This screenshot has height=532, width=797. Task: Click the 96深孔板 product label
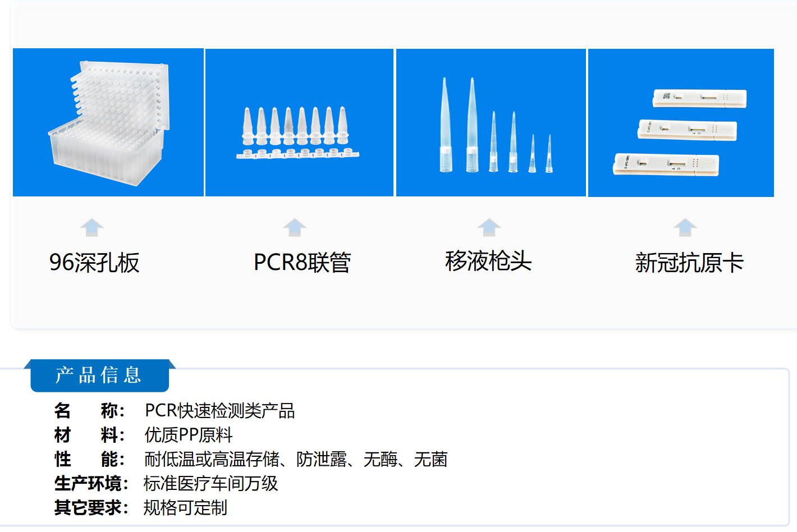[x=94, y=263]
